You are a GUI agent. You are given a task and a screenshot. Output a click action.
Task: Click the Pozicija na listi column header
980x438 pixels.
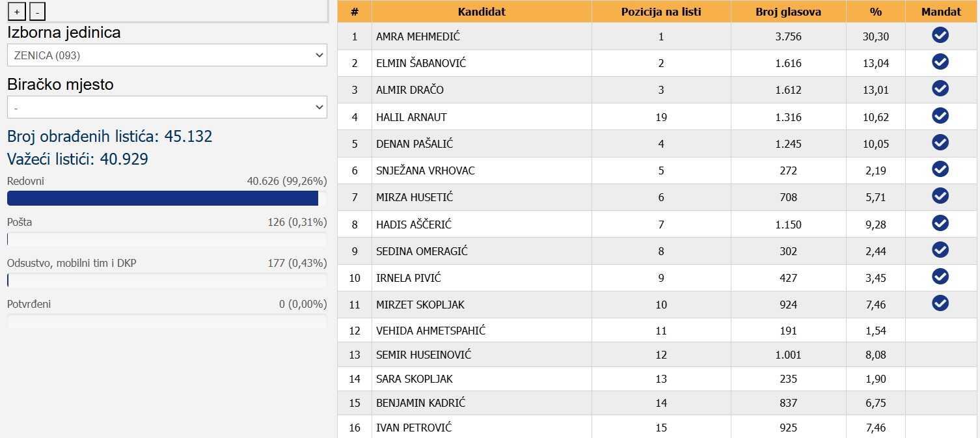(661, 12)
